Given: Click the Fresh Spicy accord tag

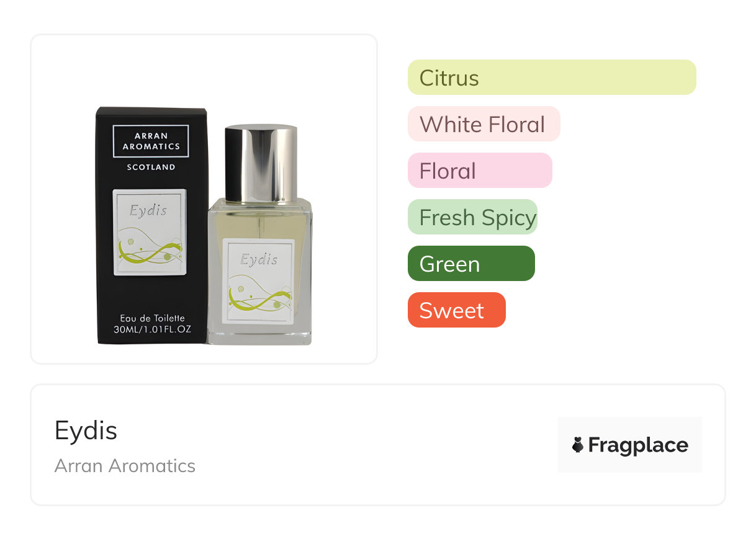Looking at the screenshot, I should (x=472, y=217).
